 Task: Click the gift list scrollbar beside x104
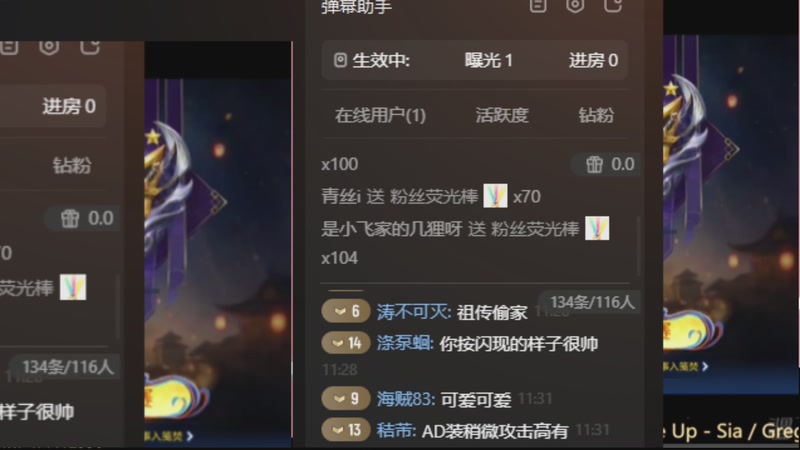[x=638, y=246]
